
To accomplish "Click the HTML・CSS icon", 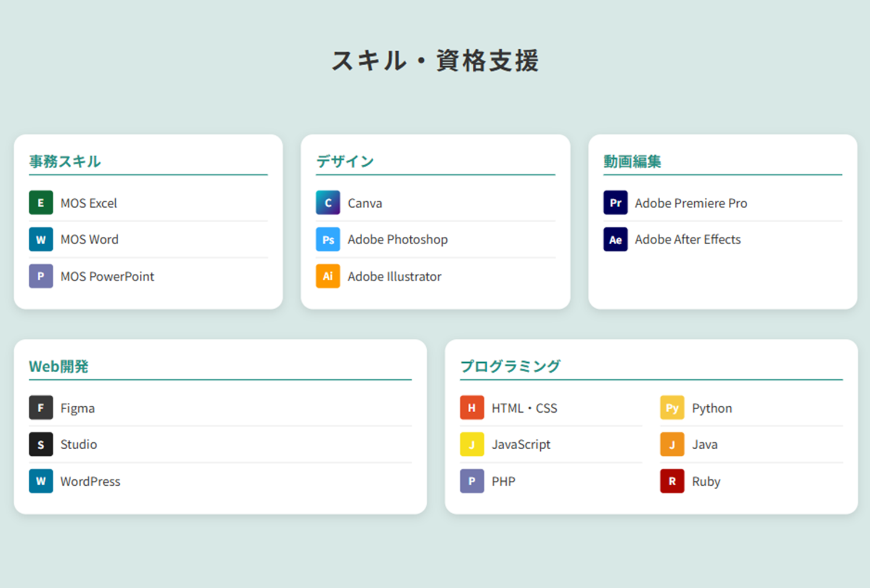I will pyautogui.click(x=471, y=407).
